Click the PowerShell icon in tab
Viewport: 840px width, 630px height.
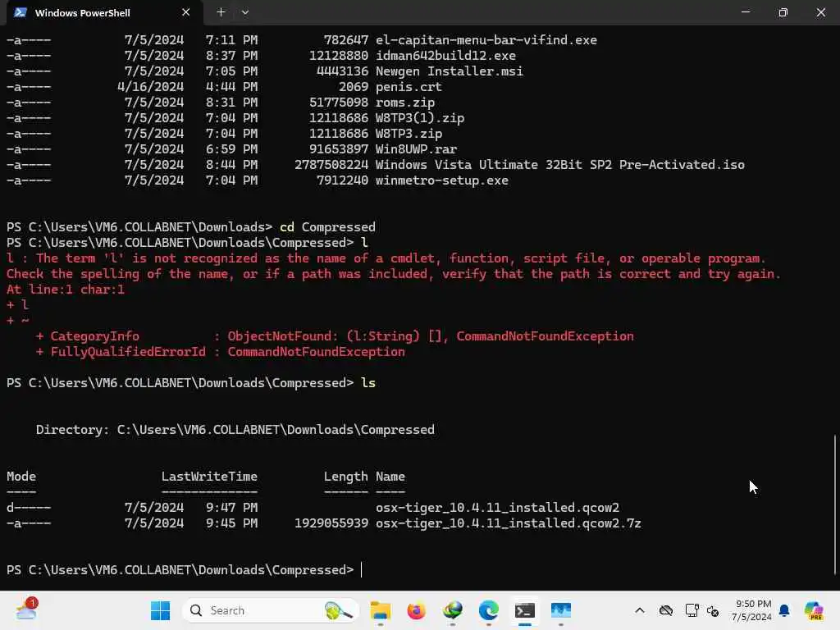coord(21,12)
